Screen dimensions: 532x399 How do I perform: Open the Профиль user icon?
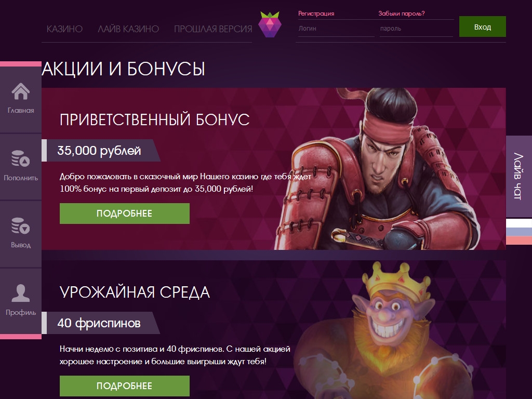[x=21, y=293]
